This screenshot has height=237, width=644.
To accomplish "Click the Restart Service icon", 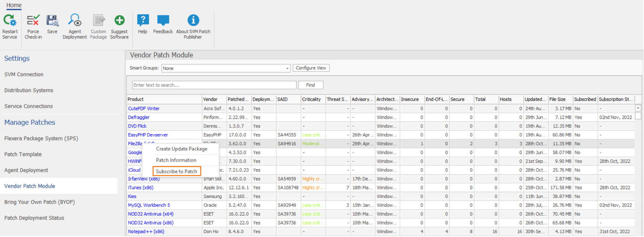I will (10, 21).
